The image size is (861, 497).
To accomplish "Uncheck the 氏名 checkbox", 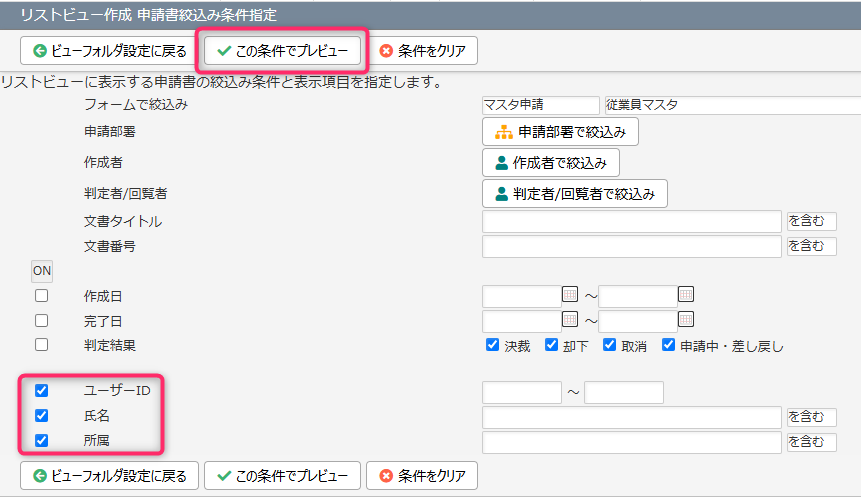I will tap(41, 415).
